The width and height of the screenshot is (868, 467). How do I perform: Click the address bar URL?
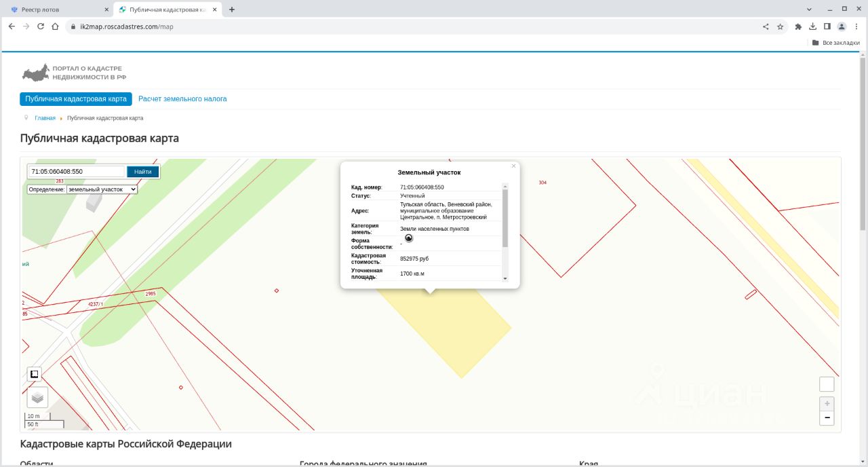pyautogui.click(x=127, y=26)
